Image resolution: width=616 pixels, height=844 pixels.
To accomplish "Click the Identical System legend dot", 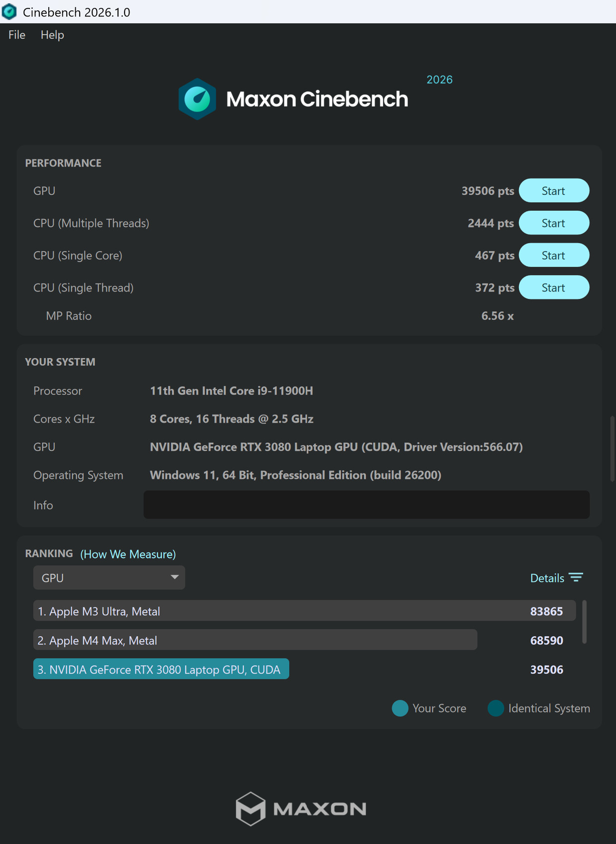I will [496, 708].
